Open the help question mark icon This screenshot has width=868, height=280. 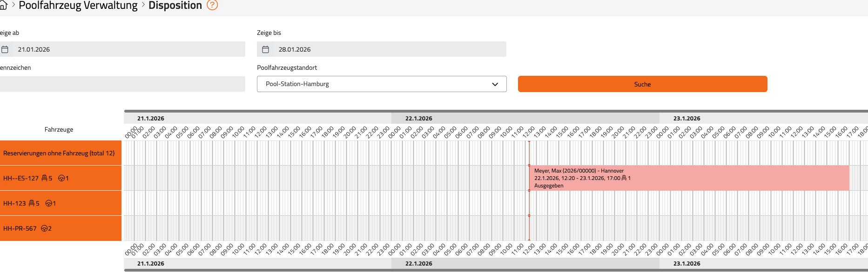(212, 5)
